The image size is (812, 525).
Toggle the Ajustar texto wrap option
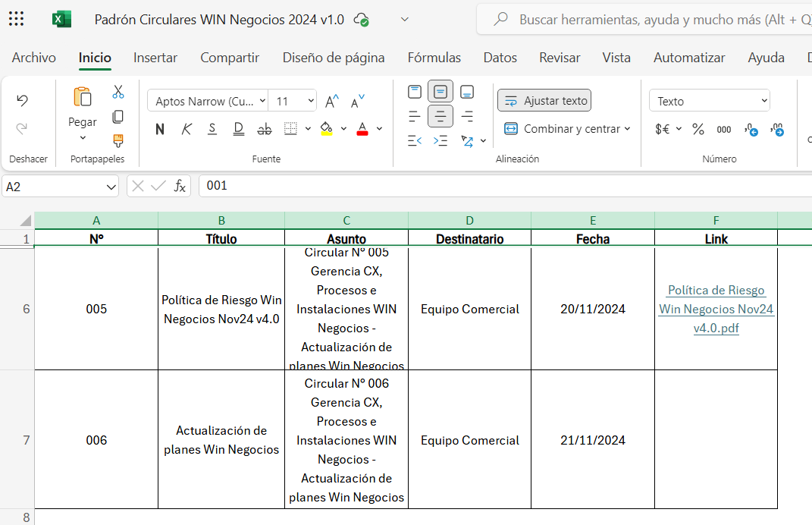pos(544,101)
